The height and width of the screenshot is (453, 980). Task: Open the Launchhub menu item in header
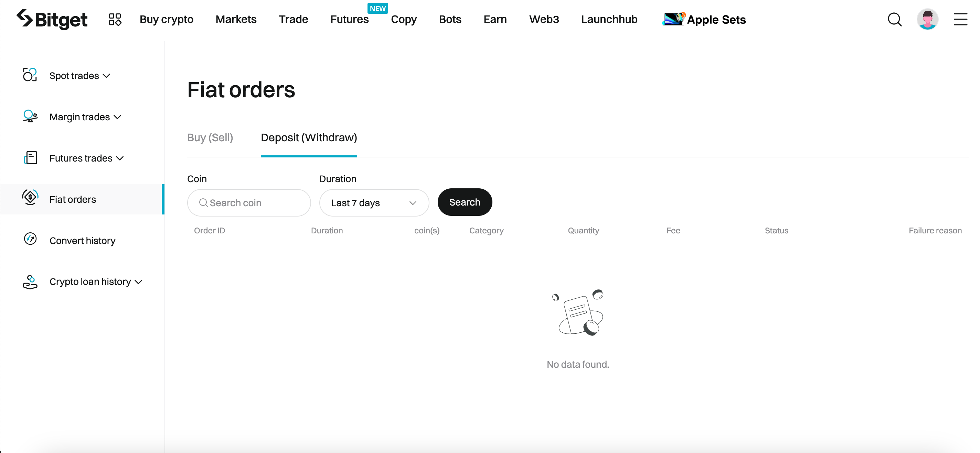click(609, 19)
